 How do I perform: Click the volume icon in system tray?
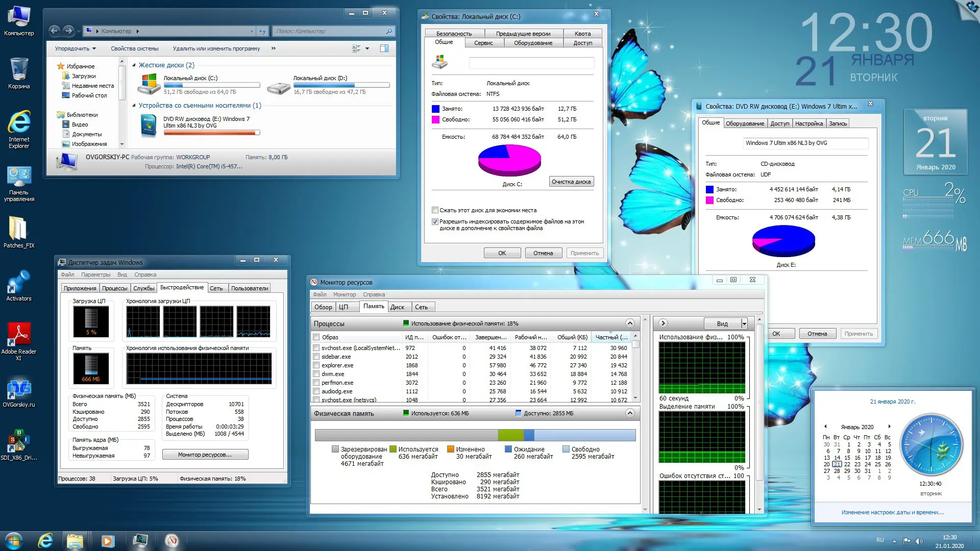[919, 541]
